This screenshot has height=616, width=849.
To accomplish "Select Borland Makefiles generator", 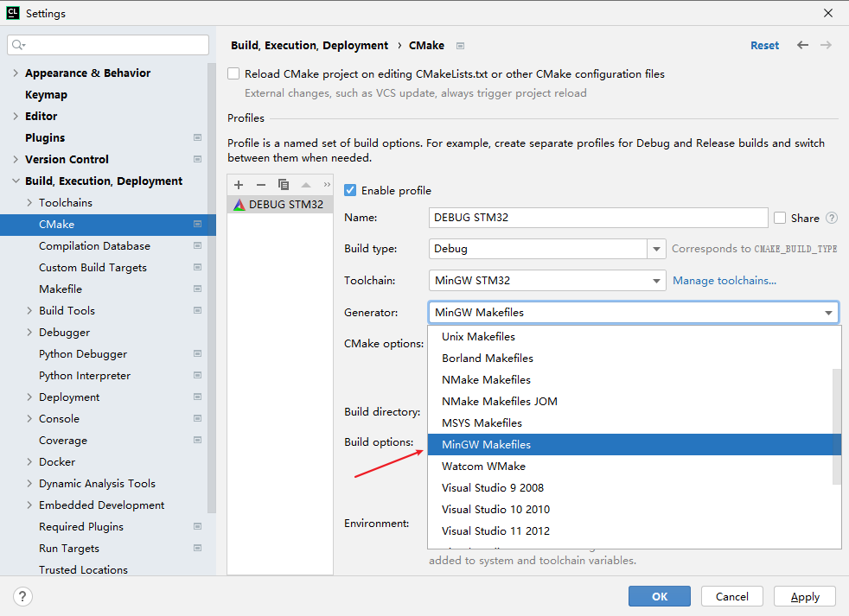I will point(630,359).
